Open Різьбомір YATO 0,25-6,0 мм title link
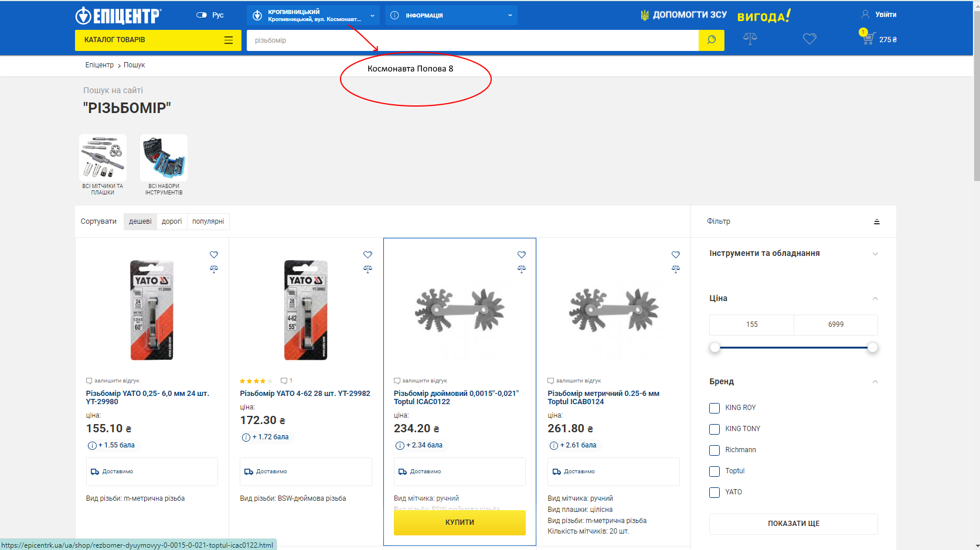 [x=148, y=398]
